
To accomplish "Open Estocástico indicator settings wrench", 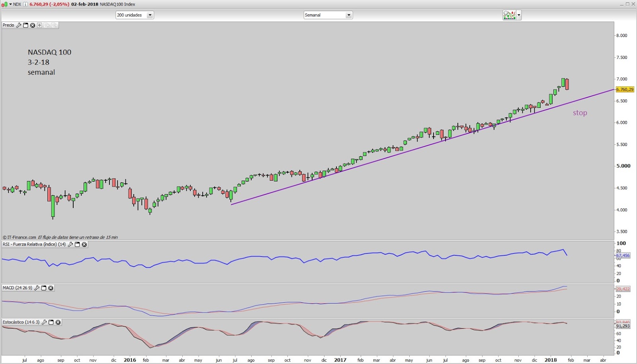I will click(44, 322).
